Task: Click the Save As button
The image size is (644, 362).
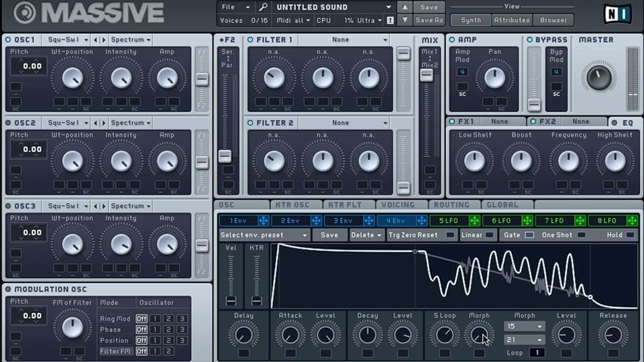Action: 429,20
